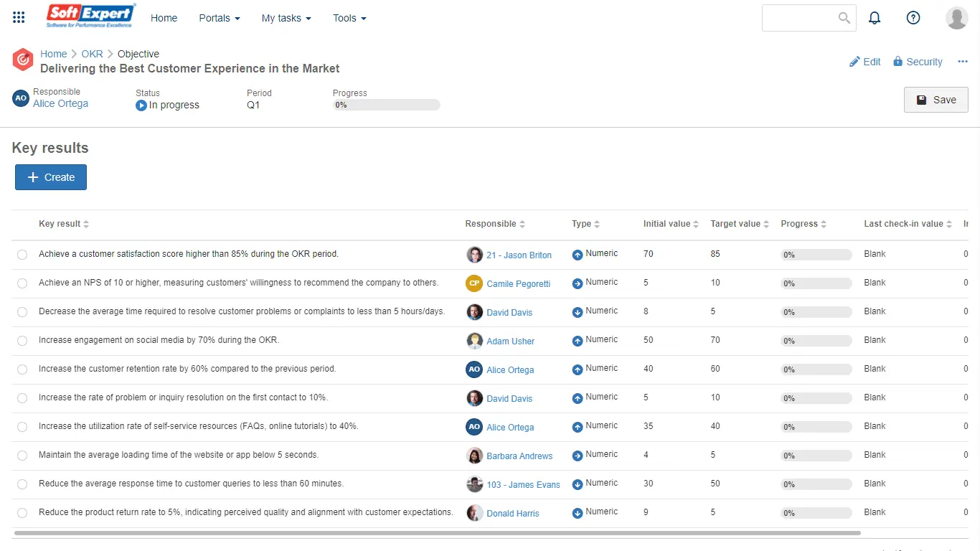The width and height of the screenshot is (980, 551).
Task: Open the help question mark icon
Action: click(913, 18)
